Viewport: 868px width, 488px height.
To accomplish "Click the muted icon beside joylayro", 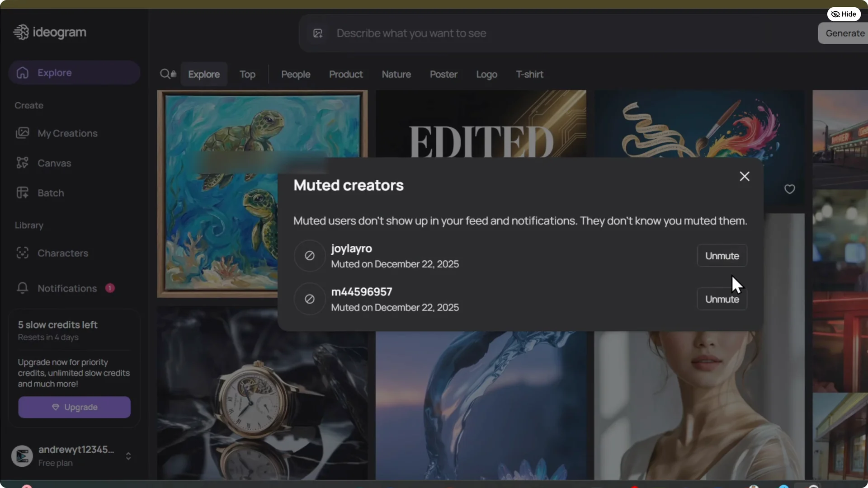I will click(x=309, y=255).
